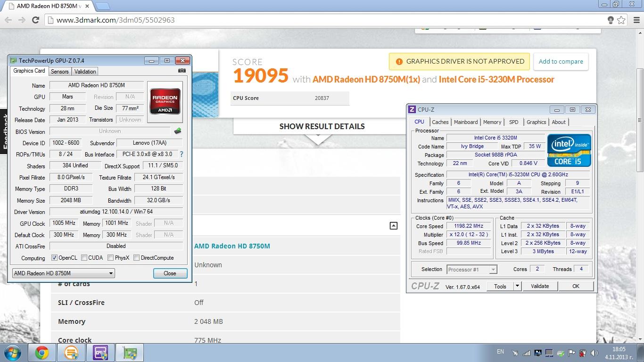The width and height of the screenshot is (644, 362).
Task: Open the Windows Start menu
Action: [x=13, y=352]
